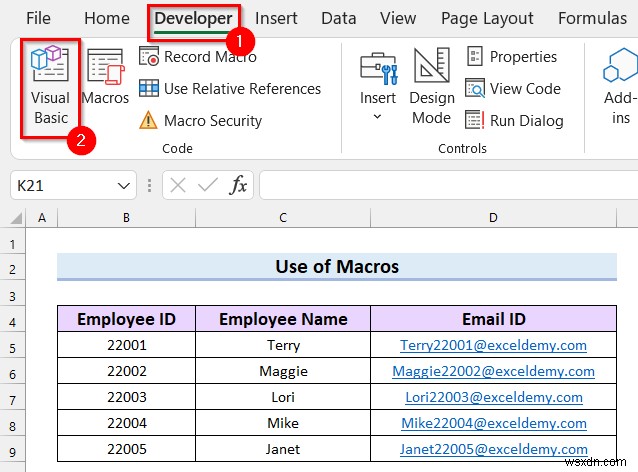Switch to the File tab
The image size is (638, 472).
[38, 18]
